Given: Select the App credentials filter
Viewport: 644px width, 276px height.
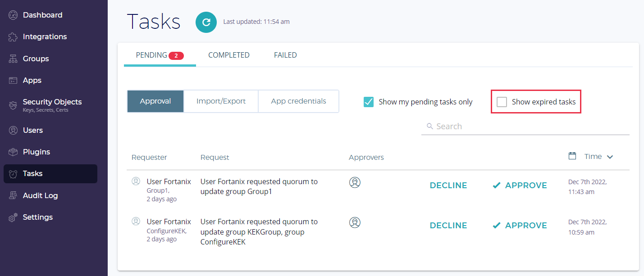Looking at the screenshot, I should 298,101.
